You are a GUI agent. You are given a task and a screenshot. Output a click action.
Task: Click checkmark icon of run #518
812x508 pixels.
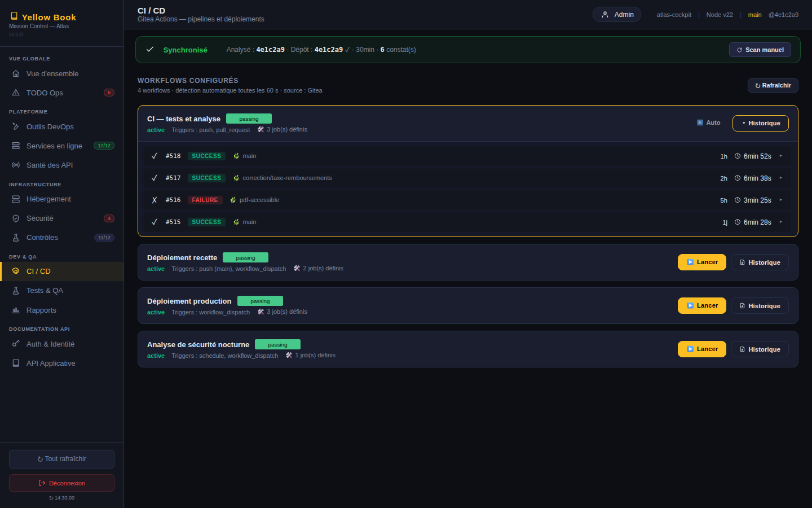click(x=155, y=156)
